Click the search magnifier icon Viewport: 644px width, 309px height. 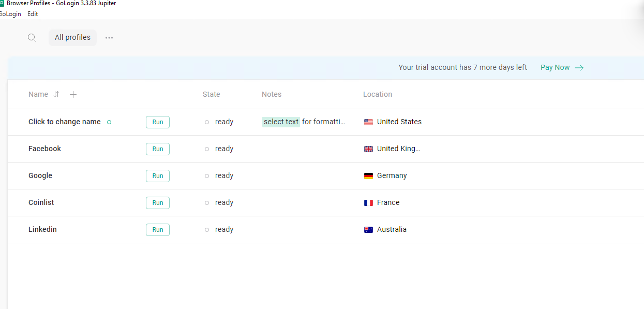tap(32, 38)
